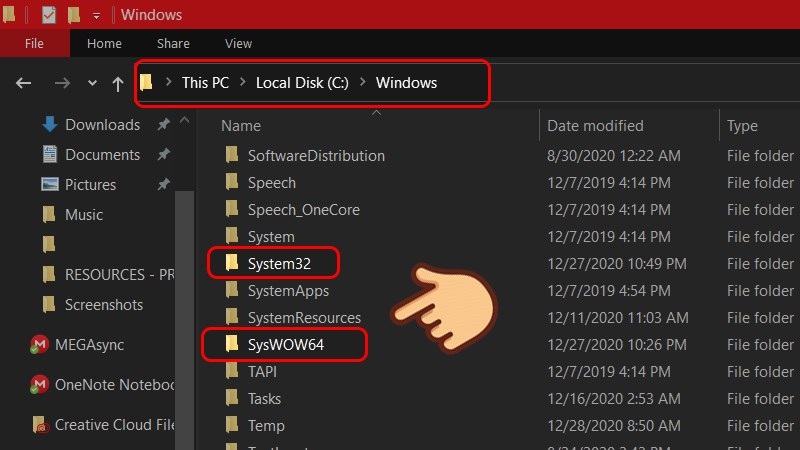Sort by the Date modified column header
The image size is (800, 450).
(x=595, y=126)
